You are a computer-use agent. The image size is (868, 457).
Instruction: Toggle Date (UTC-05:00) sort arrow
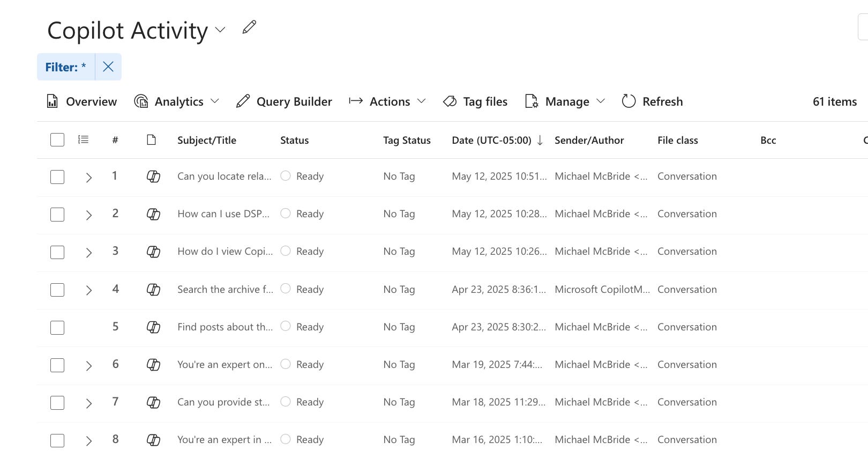coord(540,140)
